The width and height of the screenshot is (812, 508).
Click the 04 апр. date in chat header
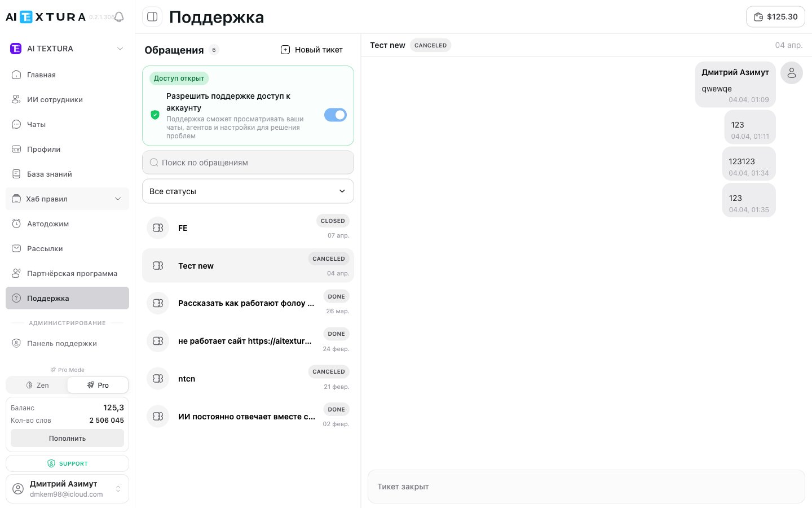789,45
